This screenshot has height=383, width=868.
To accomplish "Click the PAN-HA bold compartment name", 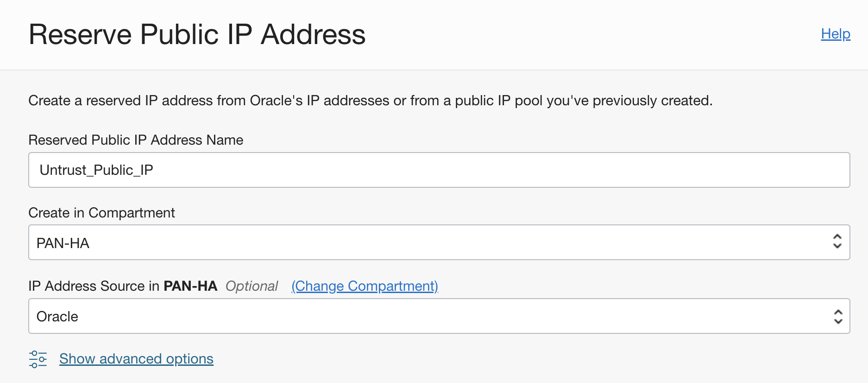I will click(x=190, y=286).
